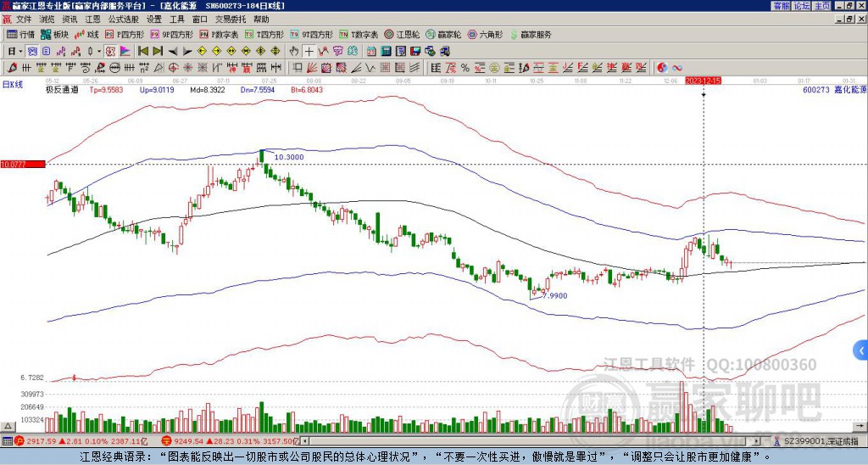Toggle the highlighted link-chain toolbar button
The width and height of the screenshot is (868, 465).
[x=31, y=51]
